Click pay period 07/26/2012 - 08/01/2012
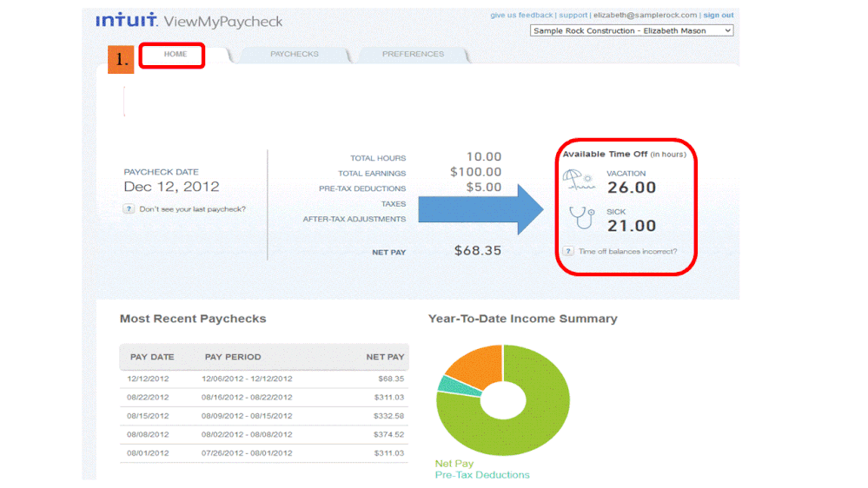The height and width of the screenshot is (488, 868). [x=247, y=453]
